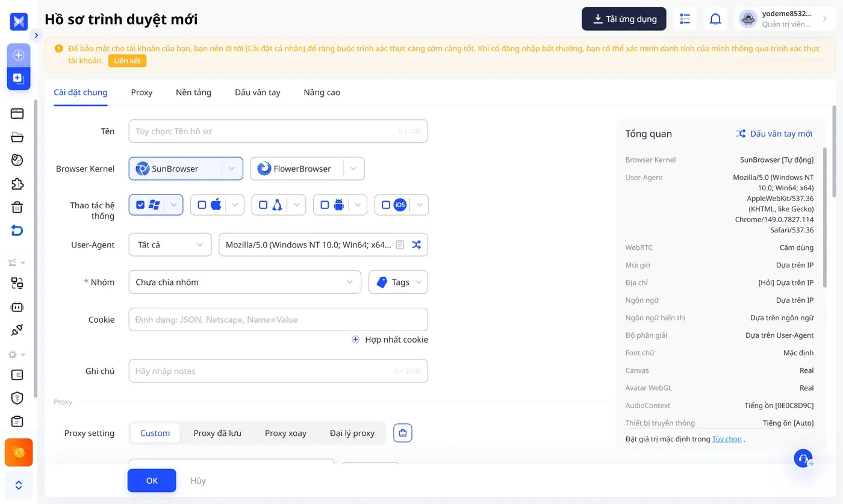Screen dimensions: 843x504
Task: Open the browser profiles window icon
Action: (17, 113)
